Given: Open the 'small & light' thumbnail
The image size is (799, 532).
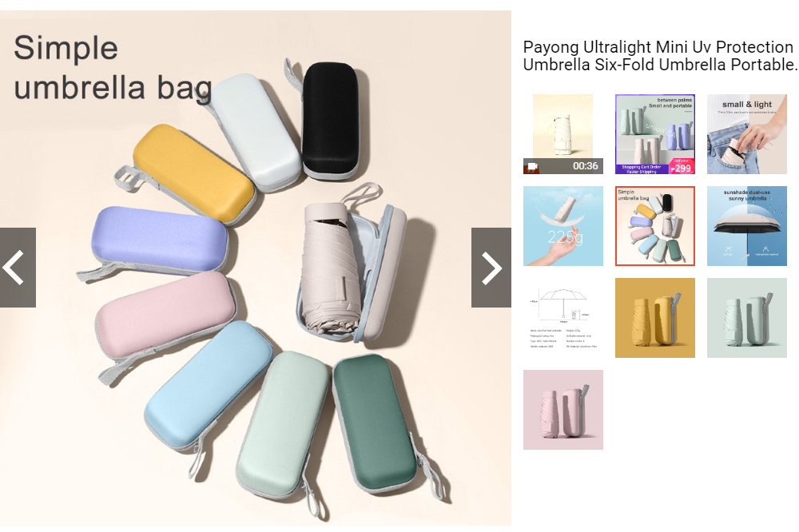Looking at the screenshot, I should (x=747, y=134).
